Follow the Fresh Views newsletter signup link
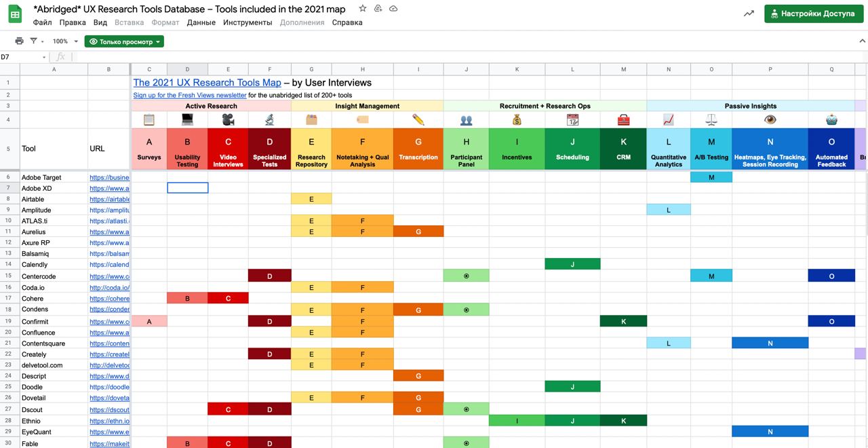868x448 pixels. coord(190,95)
